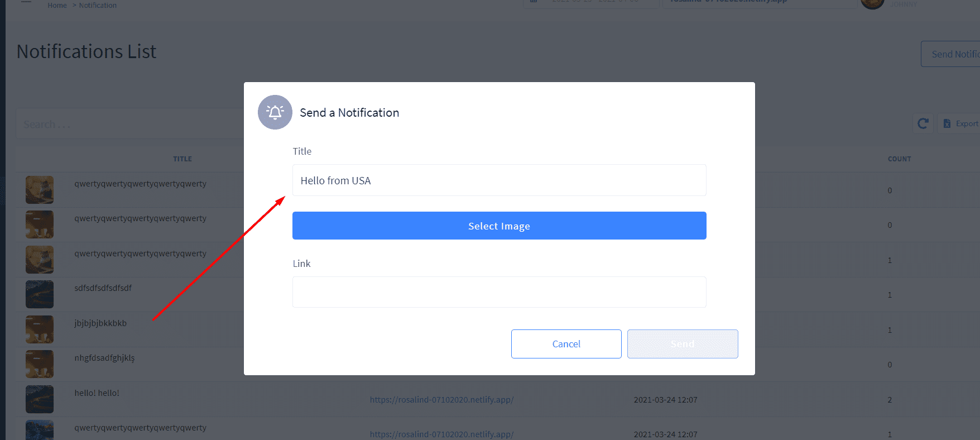The image size is (980, 440).
Task: Click the Title input with Hello from USA
Action: coord(499,180)
